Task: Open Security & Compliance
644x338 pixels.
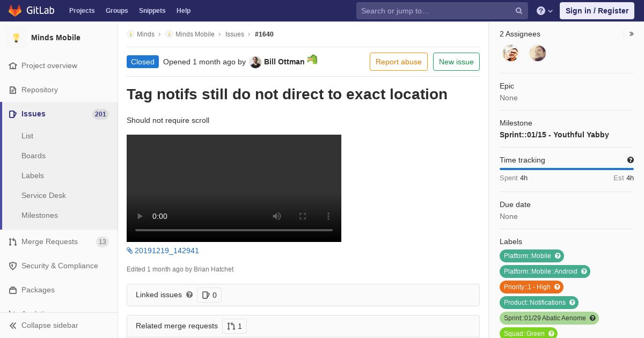Action: (60, 266)
